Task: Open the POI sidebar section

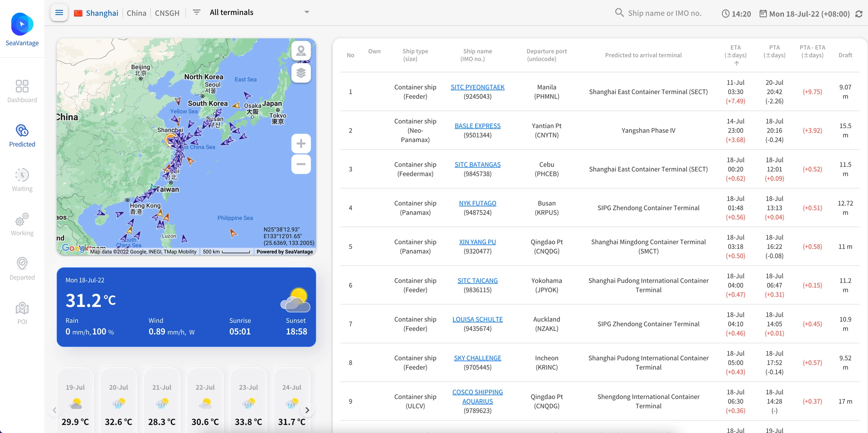Action: pyautogui.click(x=22, y=313)
